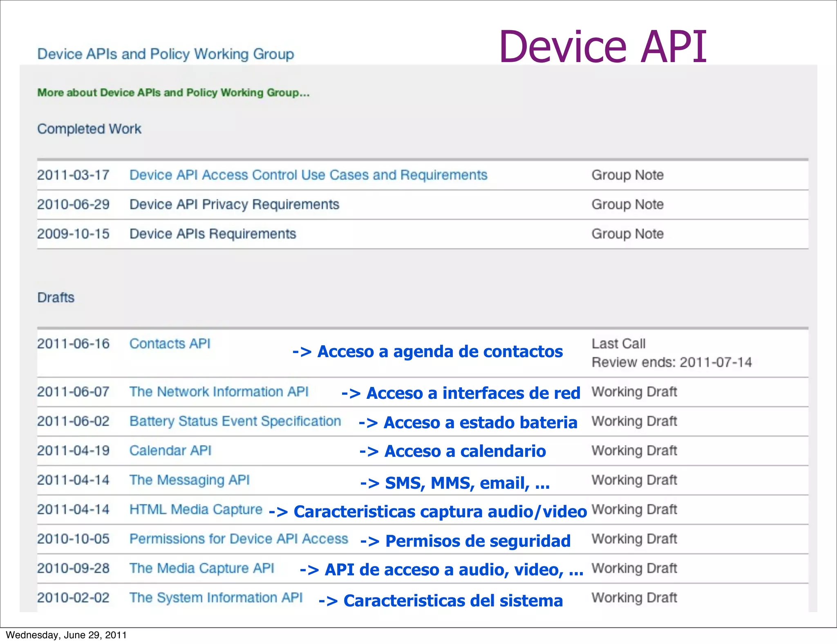Open More about Device APIs and Policy Working Group
The height and width of the screenshot is (644, 837).
click(x=174, y=93)
